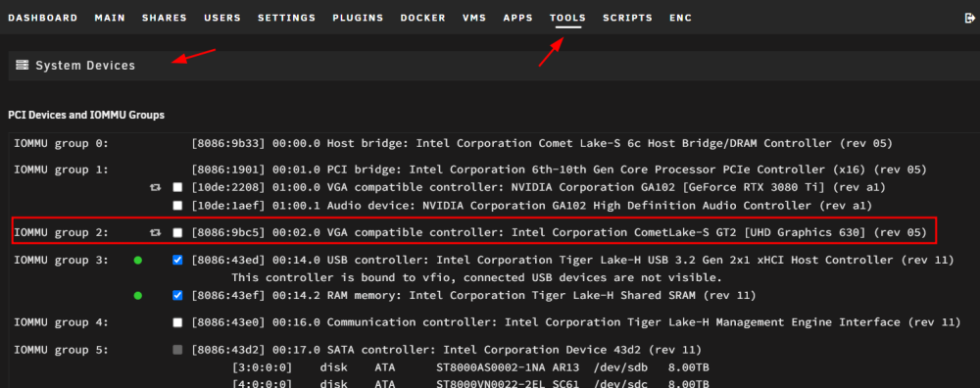Image resolution: width=980 pixels, height=388 pixels.
Task: Click the Comet Lake-S Host bridge entry
Action: pos(543,144)
